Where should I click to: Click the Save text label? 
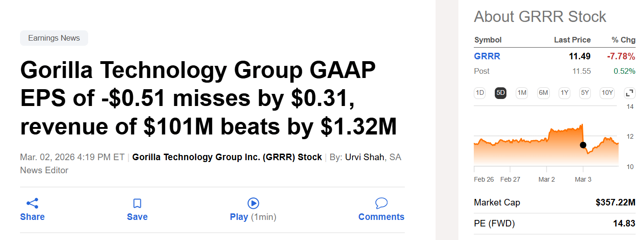click(137, 217)
